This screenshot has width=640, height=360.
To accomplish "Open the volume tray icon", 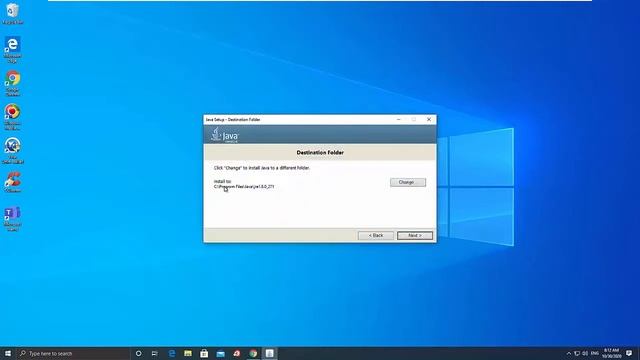I will point(585,353).
